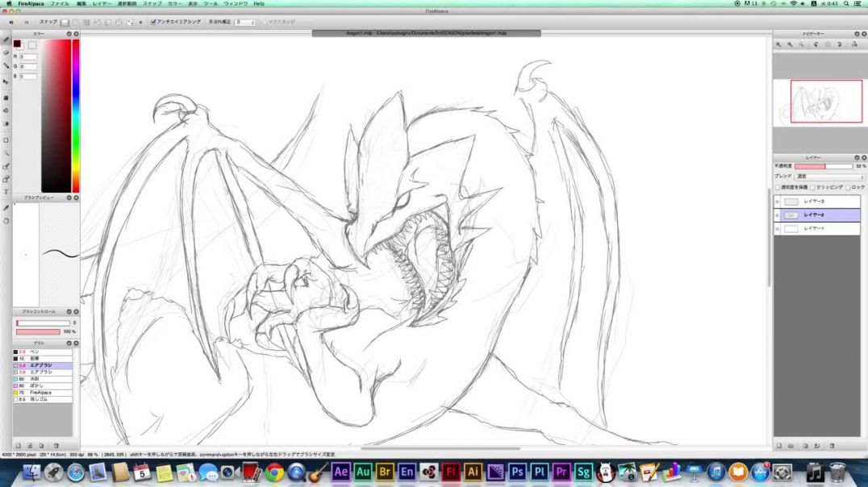Select the Gradient tool
Screen dimensions: 868x487
click(x=6, y=124)
